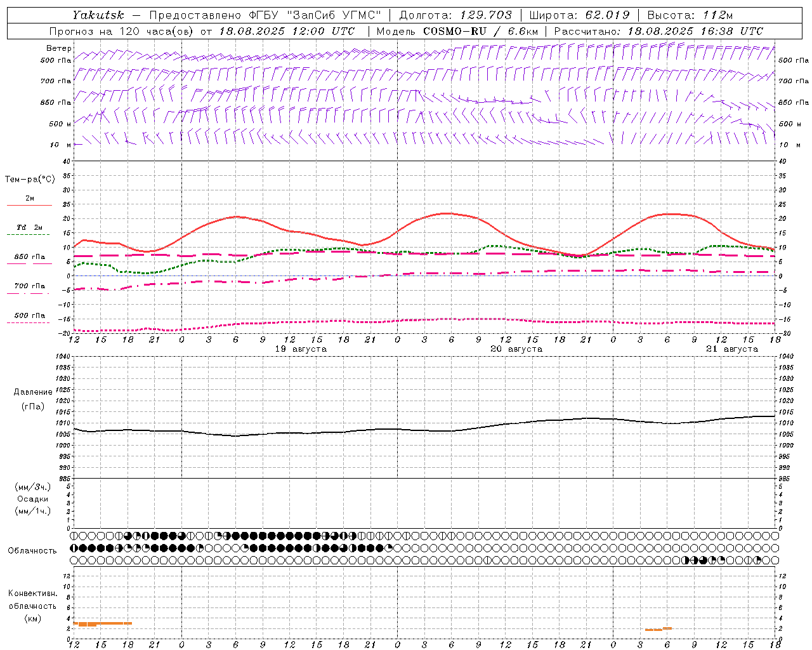The image size is (812, 650).
Task: Click the 'Тем-ра(°C)' temperature panel label
Action: [x=30, y=180]
